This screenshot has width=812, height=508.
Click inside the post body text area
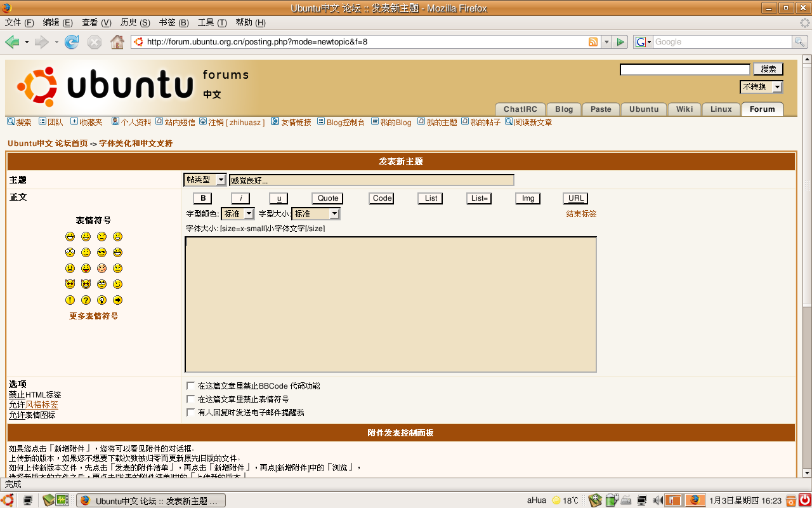(391, 305)
